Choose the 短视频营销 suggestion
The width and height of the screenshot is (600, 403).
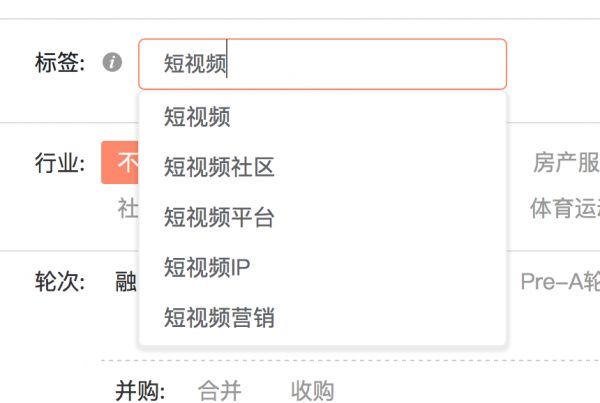219,318
